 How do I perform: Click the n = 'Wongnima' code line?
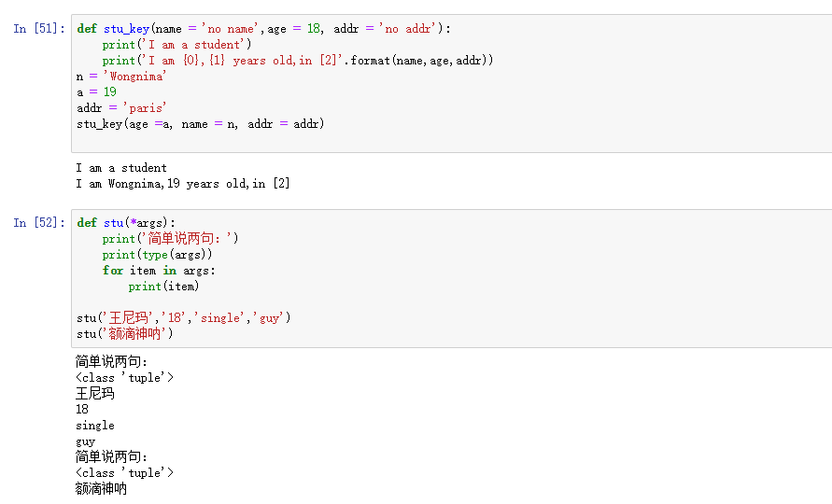(125, 77)
